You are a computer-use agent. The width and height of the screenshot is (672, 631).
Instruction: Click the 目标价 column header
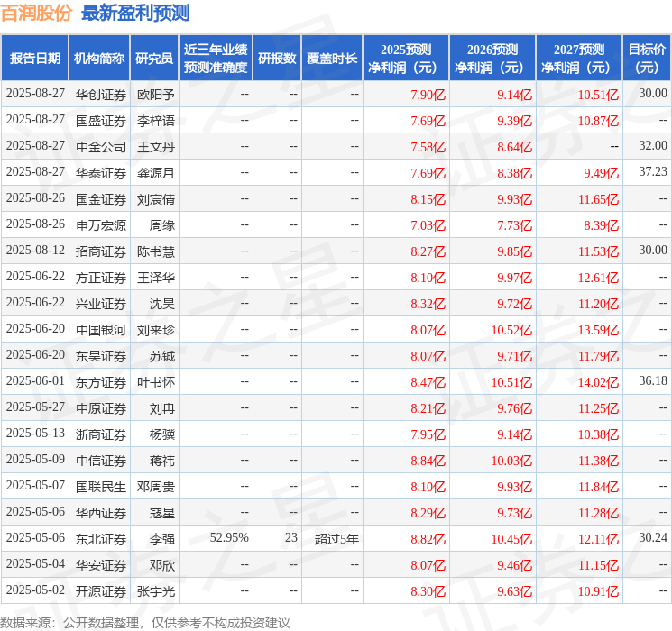(647, 59)
